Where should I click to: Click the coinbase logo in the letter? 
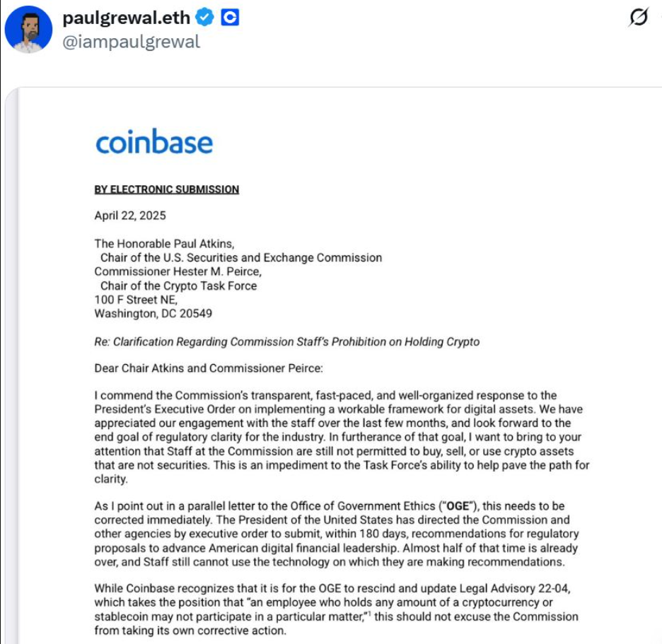point(154,142)
